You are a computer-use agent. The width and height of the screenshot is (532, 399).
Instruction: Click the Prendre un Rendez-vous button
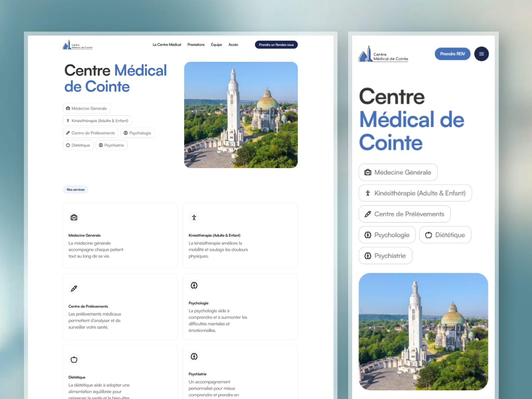point(276,45)
